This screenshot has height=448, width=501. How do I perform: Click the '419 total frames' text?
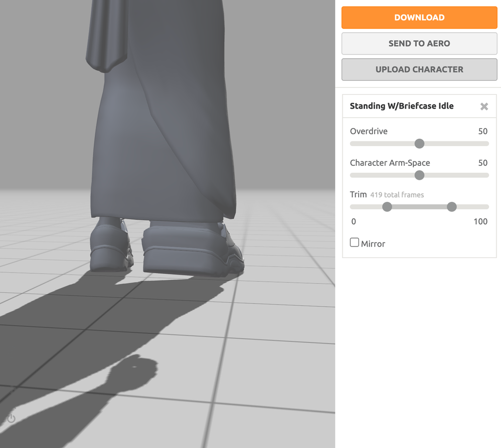tap(397, 195)
